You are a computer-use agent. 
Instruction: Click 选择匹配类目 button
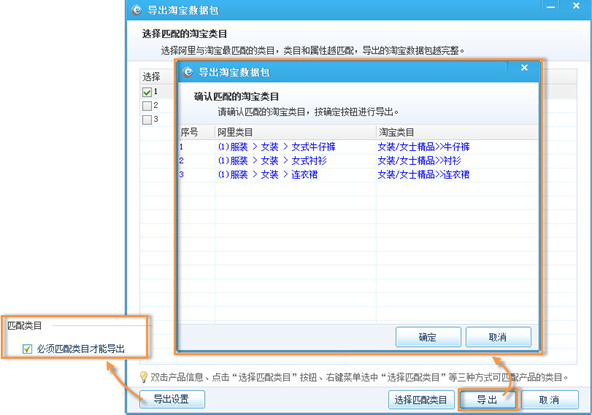tap(421, 400)
